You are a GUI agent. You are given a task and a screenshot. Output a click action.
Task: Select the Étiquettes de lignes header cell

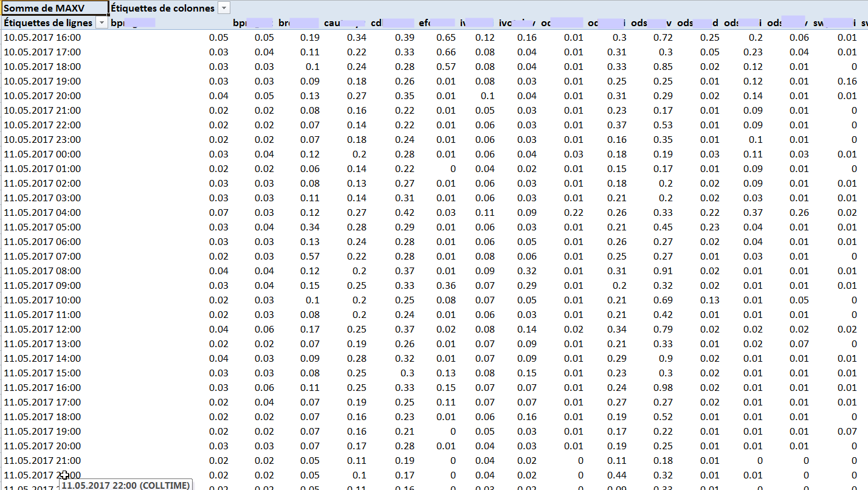coord(55,22)
